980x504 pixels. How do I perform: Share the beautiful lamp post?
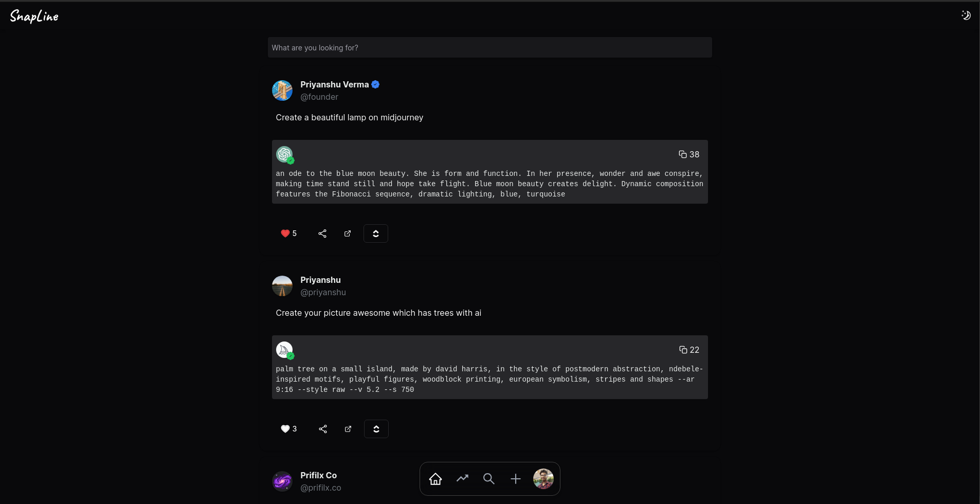click(322, 233)
